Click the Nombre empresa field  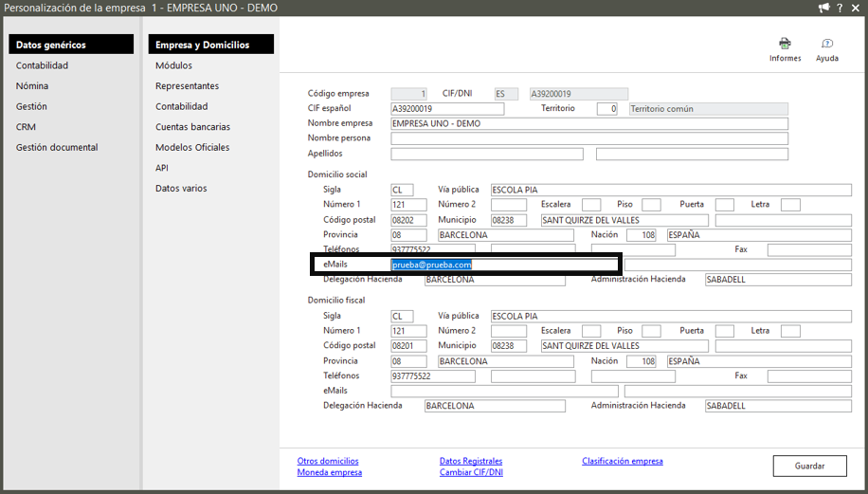click(x=589, y=123)
